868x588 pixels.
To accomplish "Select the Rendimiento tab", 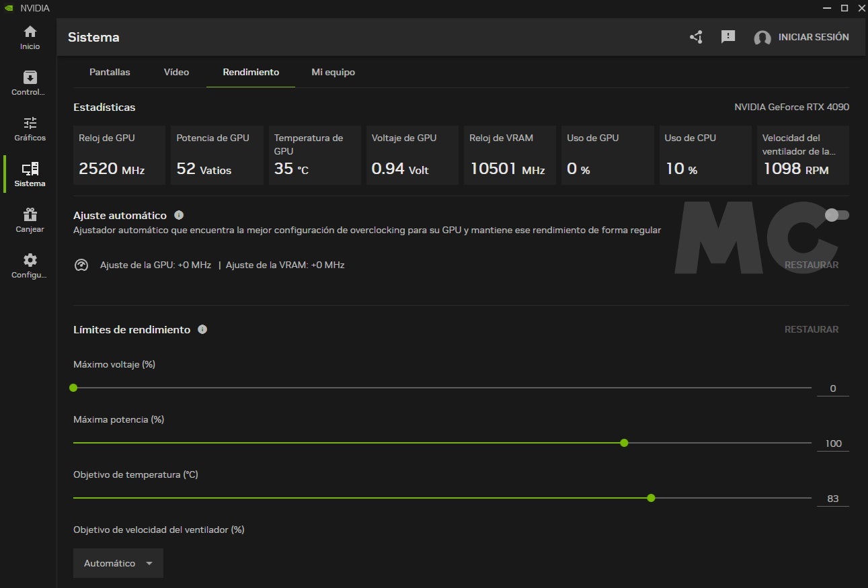I will (251, 72).
